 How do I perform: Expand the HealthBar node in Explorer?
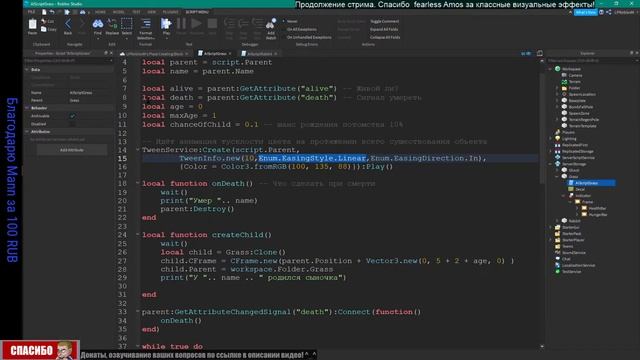pos(576,208)
